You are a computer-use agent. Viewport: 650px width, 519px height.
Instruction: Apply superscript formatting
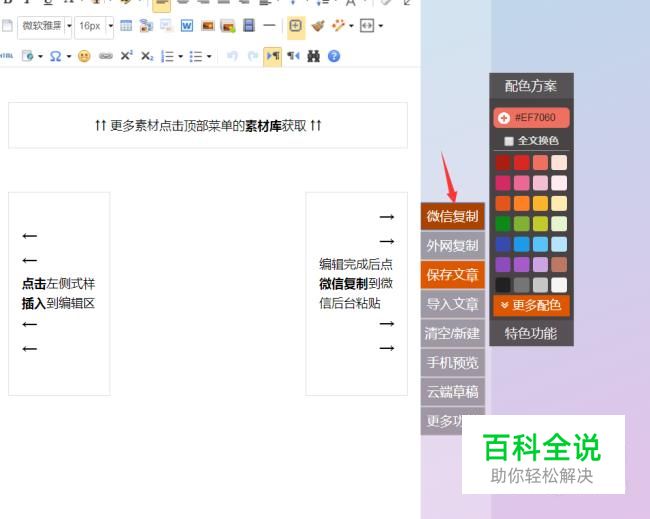[x=126, y=56]
